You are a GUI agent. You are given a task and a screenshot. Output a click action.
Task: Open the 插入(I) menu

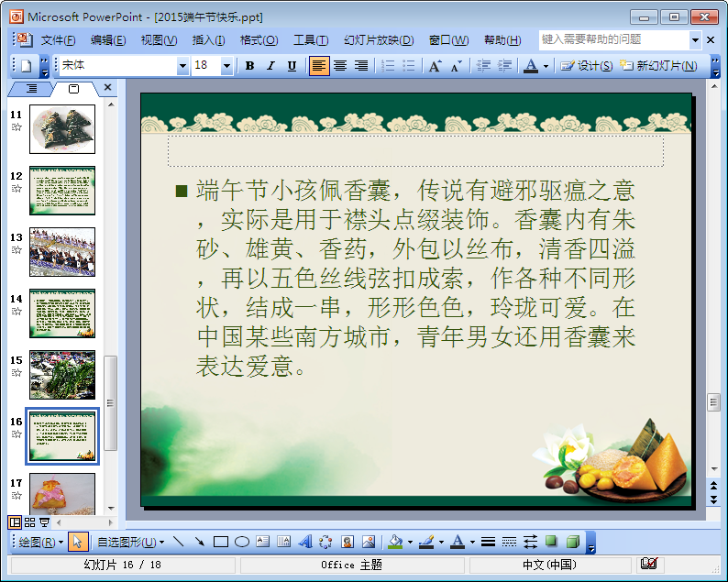click(208, 40)
